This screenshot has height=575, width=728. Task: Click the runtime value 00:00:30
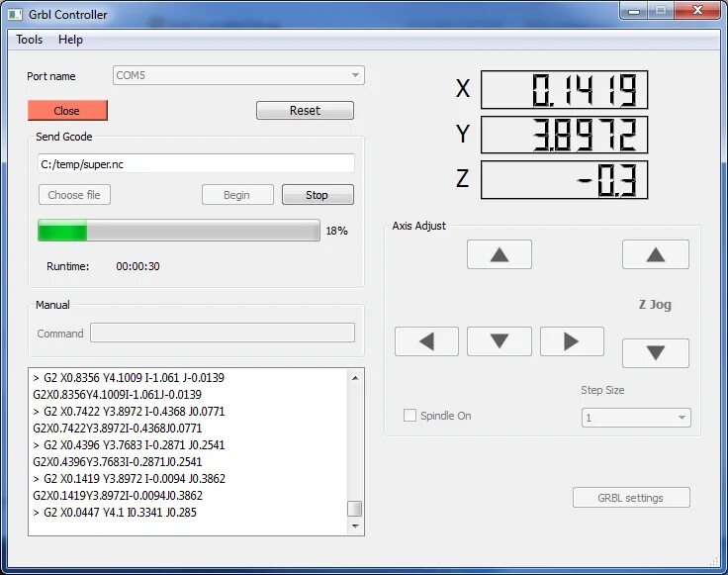pyautogui.click(x=137, y=266)
